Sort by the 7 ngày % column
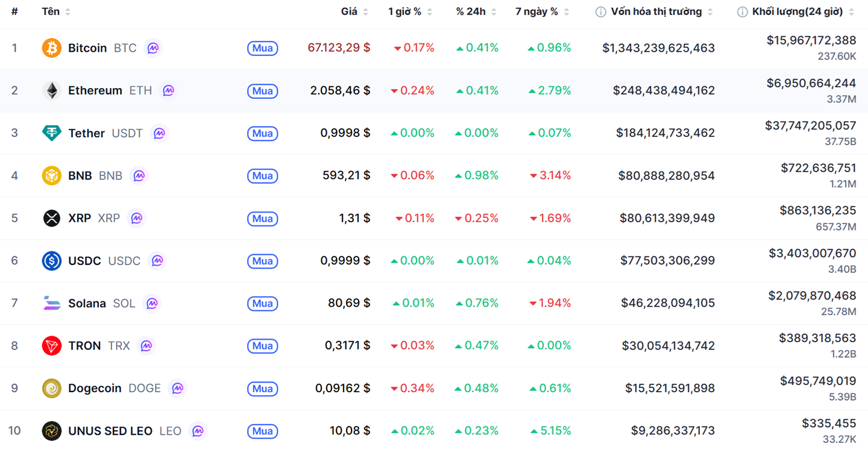868x450 pixels. click(536, 12)
